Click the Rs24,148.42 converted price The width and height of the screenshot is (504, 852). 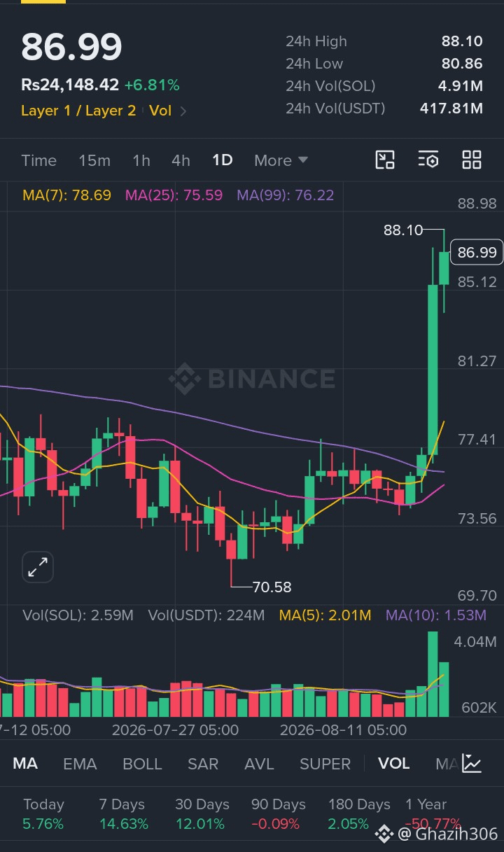(70, 85)
